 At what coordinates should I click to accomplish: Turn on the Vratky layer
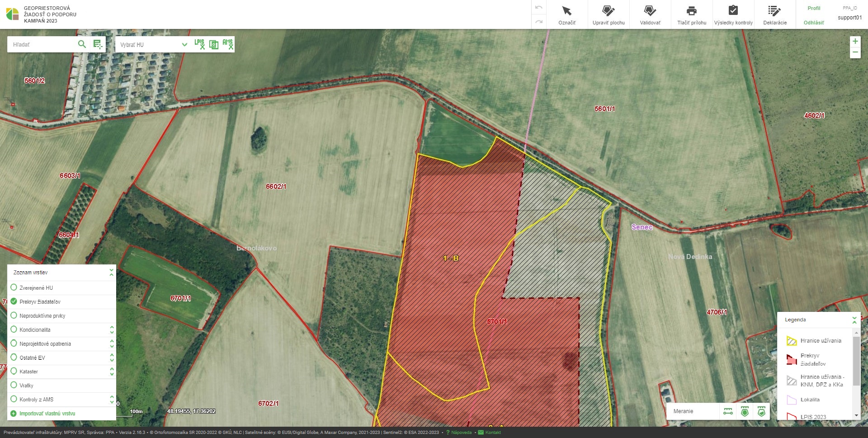pos(14,385)
